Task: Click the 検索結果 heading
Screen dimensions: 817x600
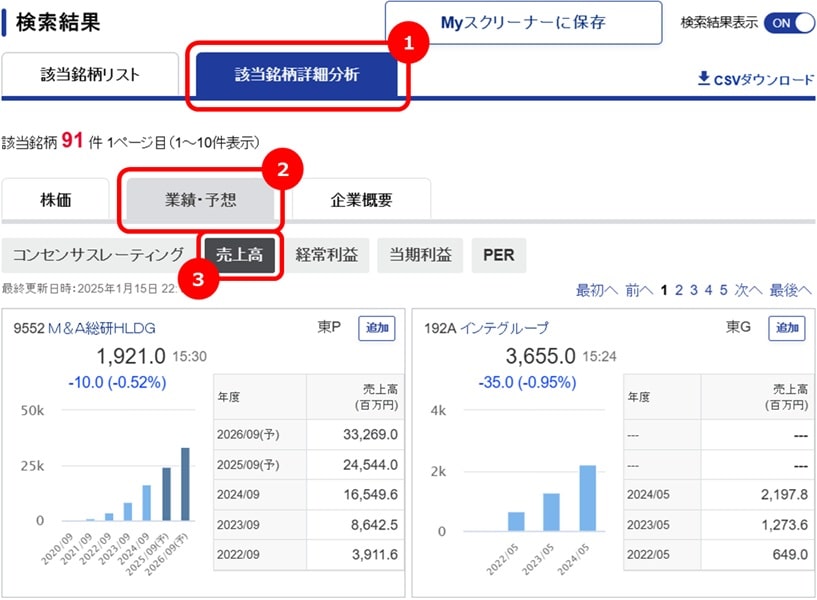Action: [57, 22]
